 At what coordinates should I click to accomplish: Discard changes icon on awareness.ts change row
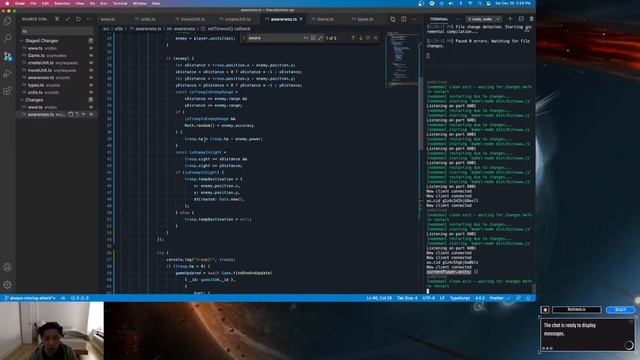(77, 115)
